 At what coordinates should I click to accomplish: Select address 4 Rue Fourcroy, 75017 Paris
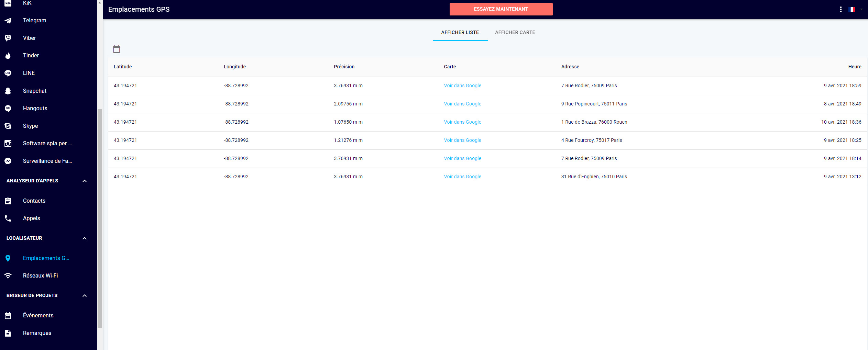pyautogui.click(x=592, y=140)
